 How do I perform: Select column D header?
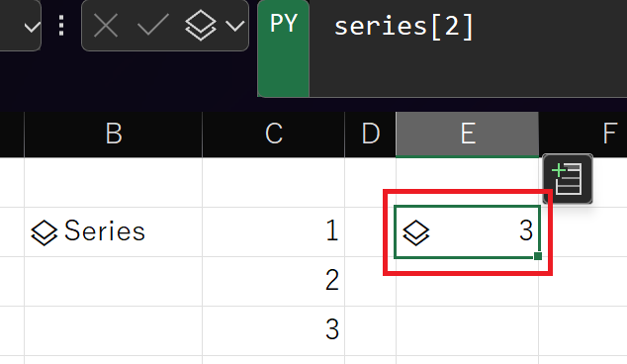coord(370,134)
